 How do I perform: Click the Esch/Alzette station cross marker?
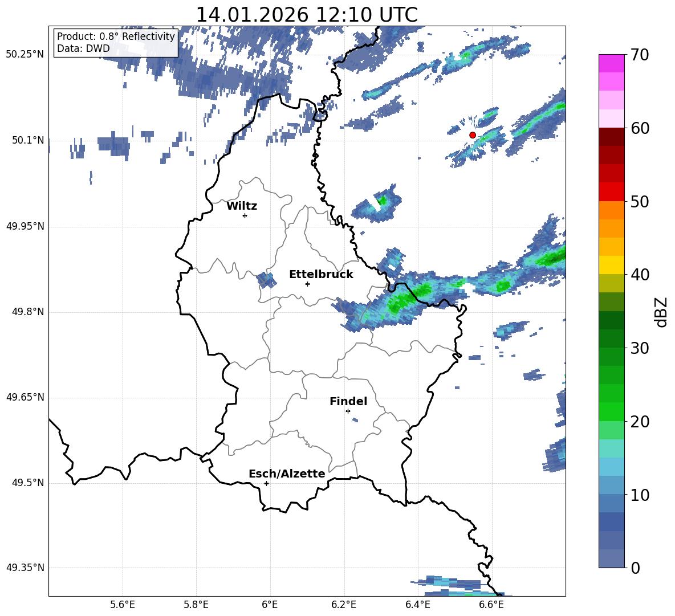(266, 483)
